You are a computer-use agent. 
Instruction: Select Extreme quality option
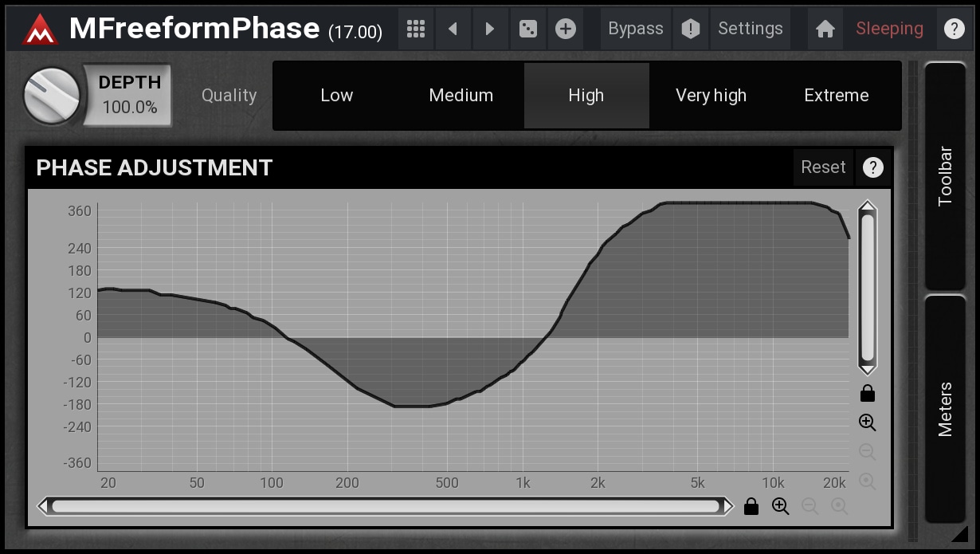coord(836,96)
